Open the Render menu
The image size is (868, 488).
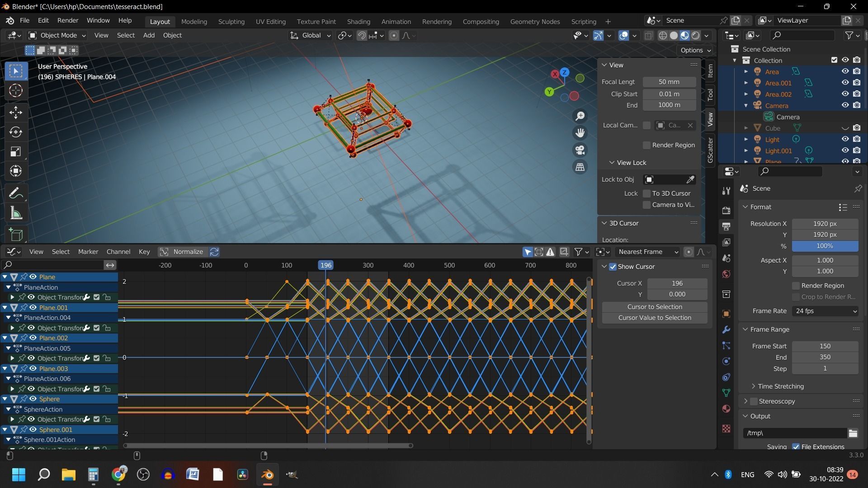tap(68, 21)
